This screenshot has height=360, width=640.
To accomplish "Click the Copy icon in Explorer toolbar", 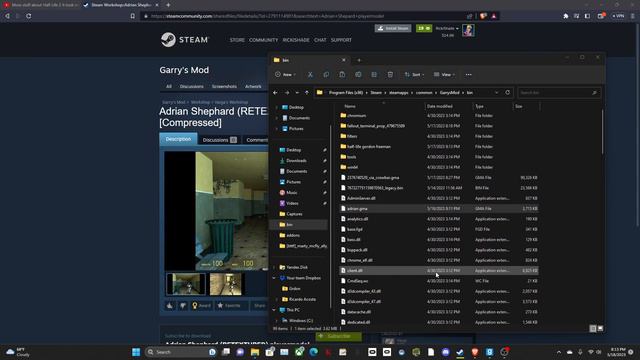I will [326, 75].
